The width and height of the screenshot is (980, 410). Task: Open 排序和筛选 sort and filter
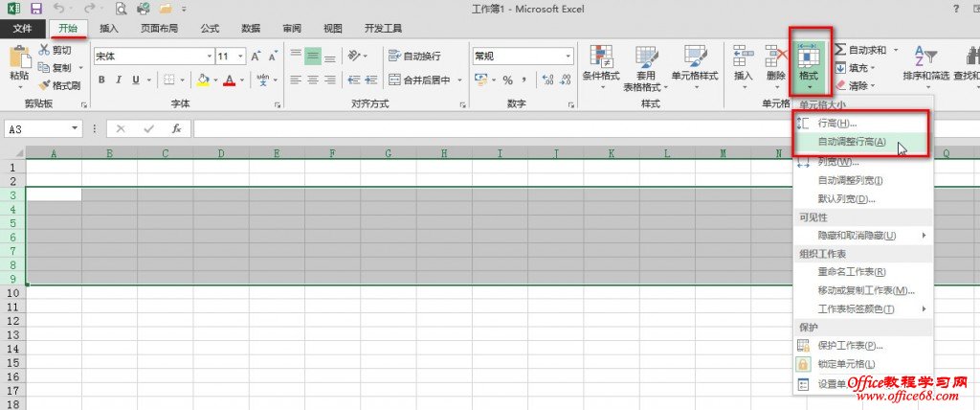click(x=925, y=65)
